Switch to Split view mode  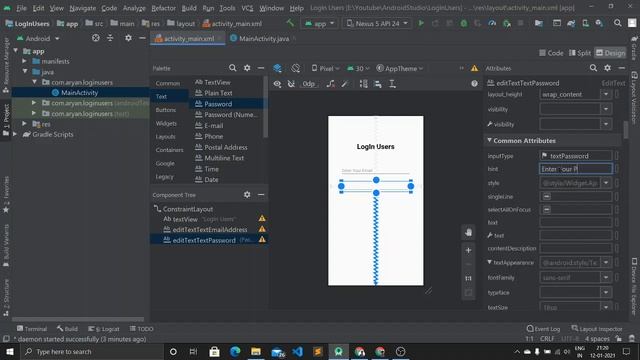coord(580,53)
